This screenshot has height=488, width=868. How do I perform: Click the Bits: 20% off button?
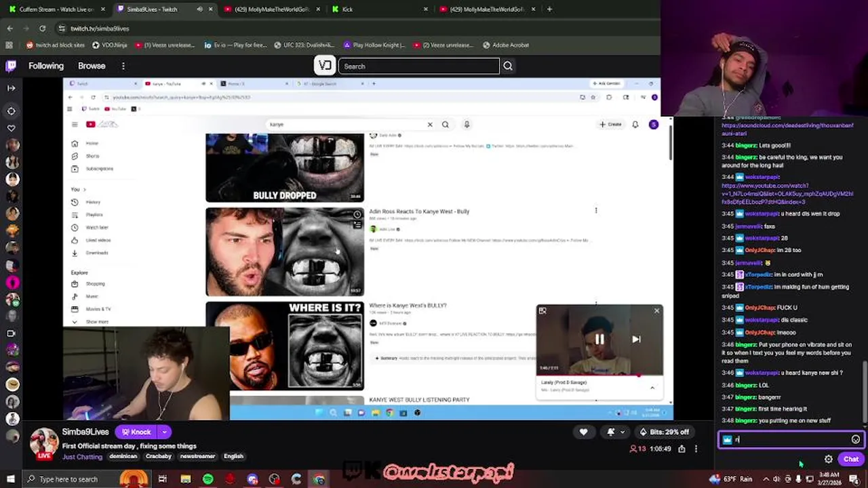(665, 432)
